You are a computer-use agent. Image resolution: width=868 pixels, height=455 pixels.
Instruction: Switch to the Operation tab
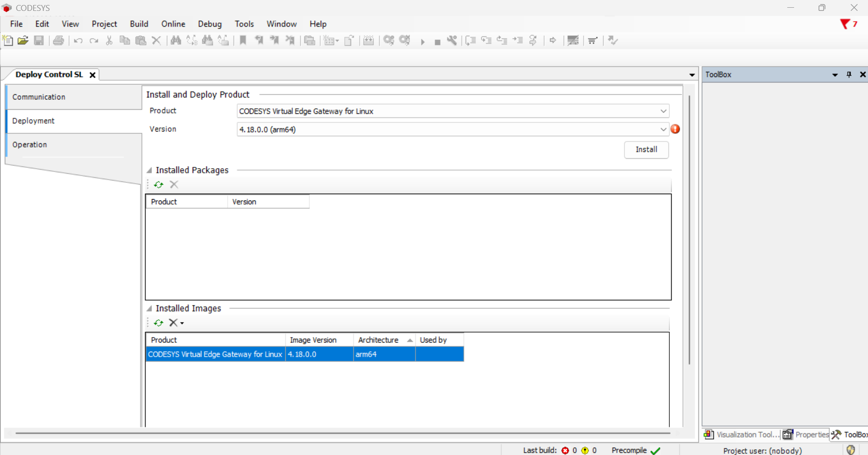tap(30, 145)
